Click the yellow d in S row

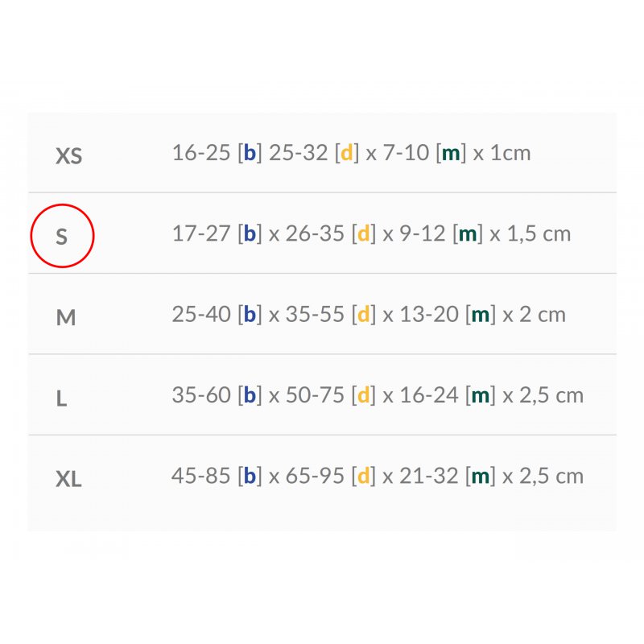pos(363,233)
